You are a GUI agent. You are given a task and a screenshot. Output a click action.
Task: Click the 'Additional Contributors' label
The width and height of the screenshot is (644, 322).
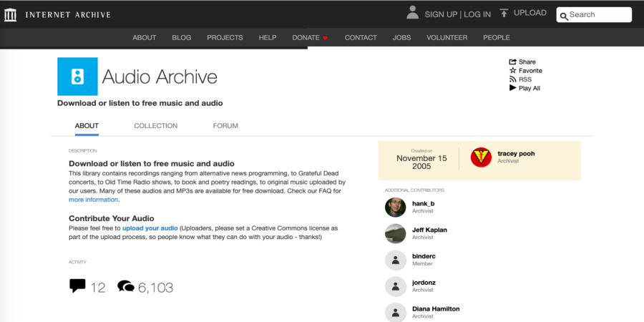414,190
